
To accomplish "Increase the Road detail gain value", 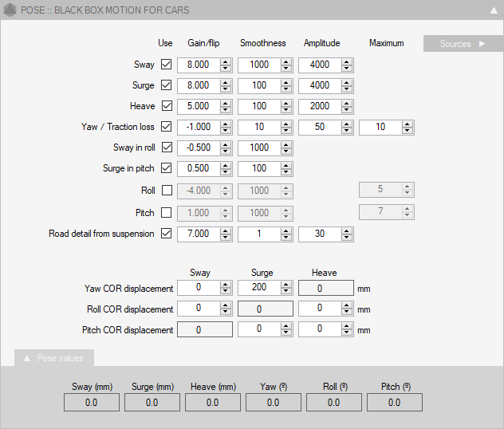I will point(226,230).
